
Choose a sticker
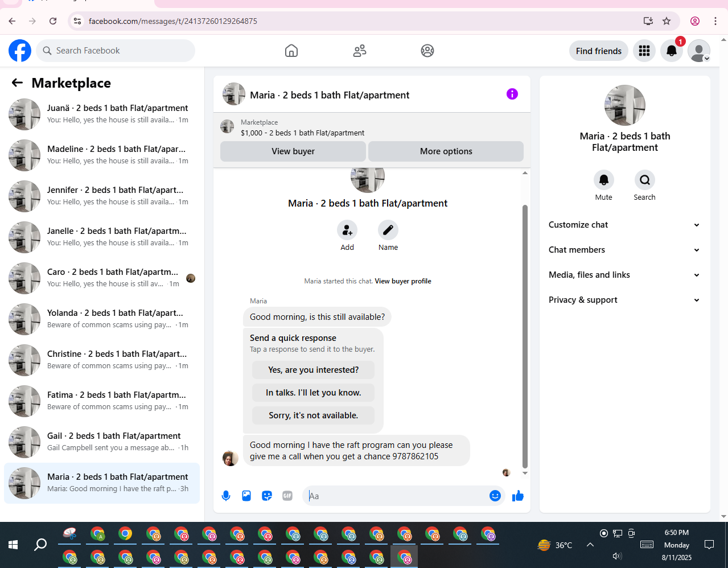pos(267,496)
